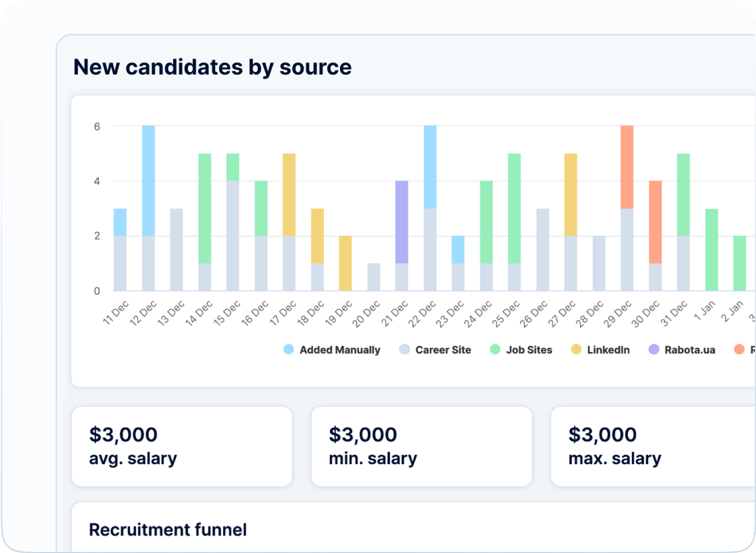Select the orange segment of the 30 Dec bar
756x553 pixels.
pyautogui.click(x=655, y=222)
